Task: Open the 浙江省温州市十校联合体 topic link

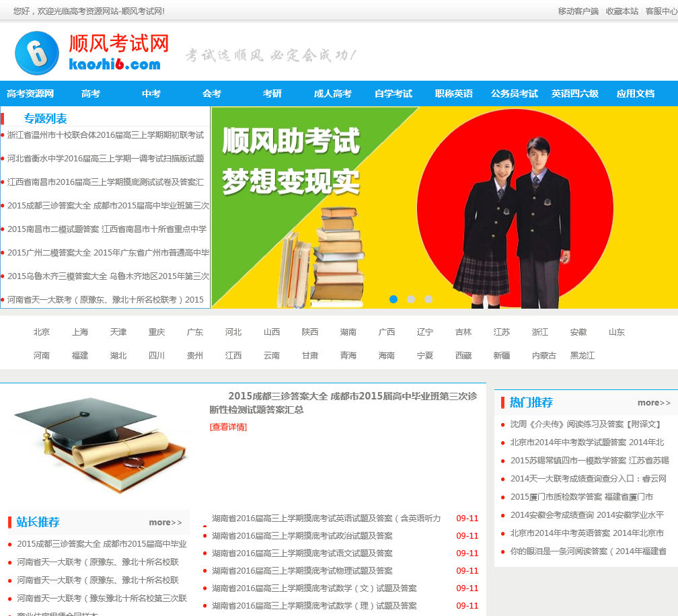Action: point(106,135)
